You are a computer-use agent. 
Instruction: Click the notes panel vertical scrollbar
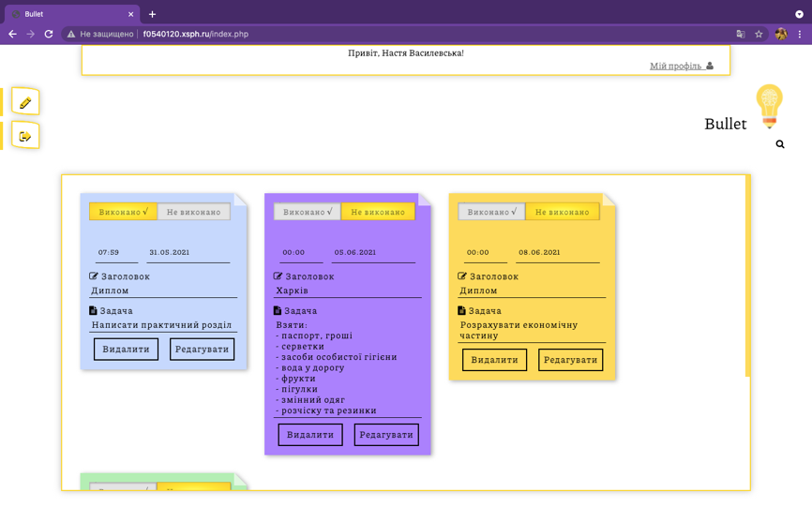tap(748, 276)
